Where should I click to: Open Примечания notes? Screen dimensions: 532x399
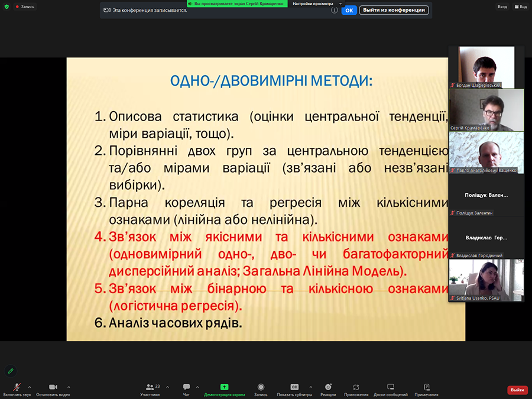click(x=426, y=390)
